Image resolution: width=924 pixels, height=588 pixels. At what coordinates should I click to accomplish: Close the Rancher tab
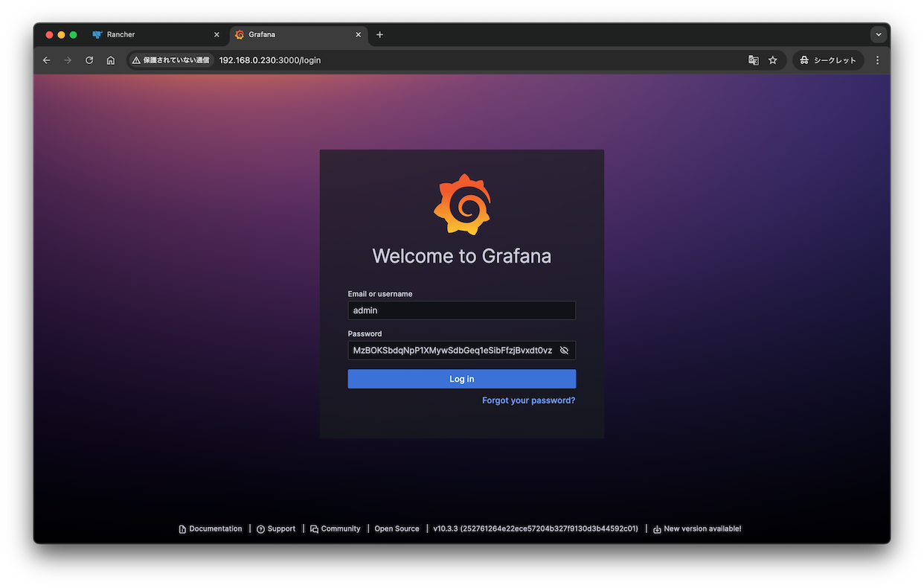(x=216, y=35)
